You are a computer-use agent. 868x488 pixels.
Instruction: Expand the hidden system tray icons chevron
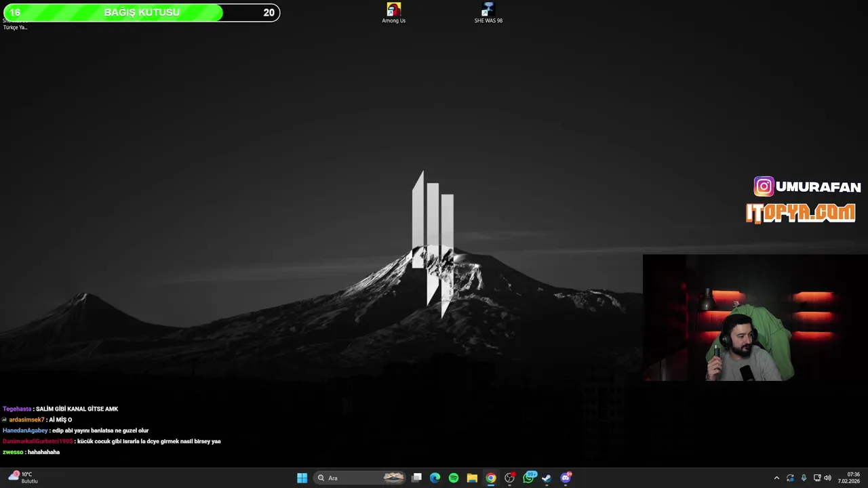776,478
